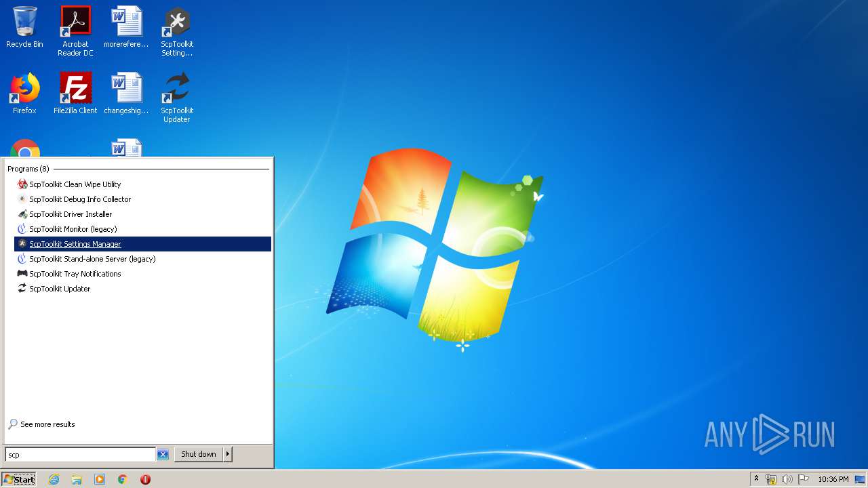868x488 pixels.
Task: Select ScpToolkit Driver Installer search result
Action: pos(142,214)
